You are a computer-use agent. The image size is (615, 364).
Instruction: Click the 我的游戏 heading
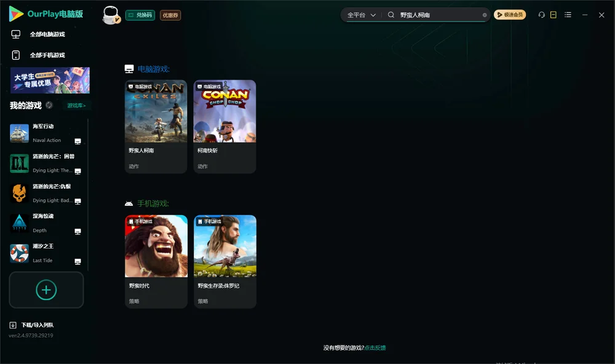25,106
